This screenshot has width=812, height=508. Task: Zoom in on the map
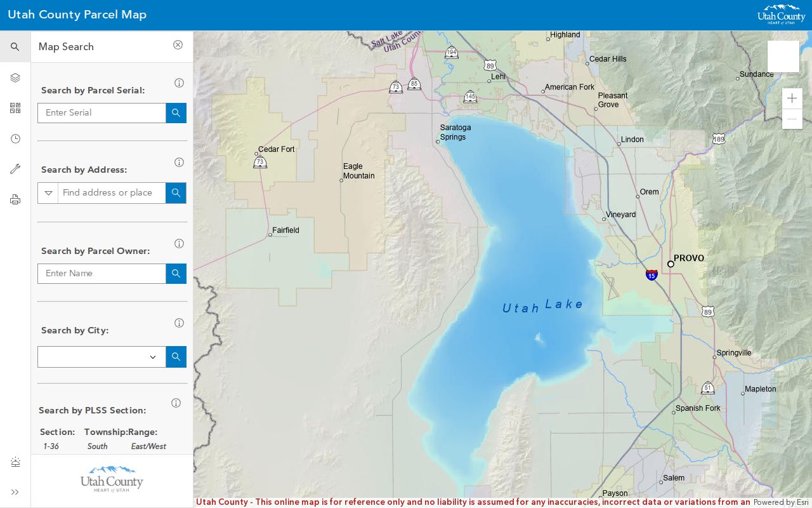click(x=792, y=98)
